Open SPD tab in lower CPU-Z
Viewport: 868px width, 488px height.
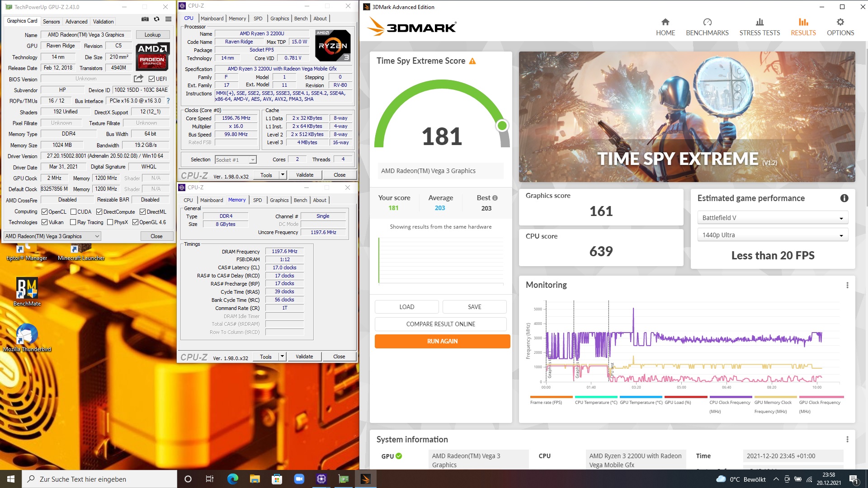point(257,200)
